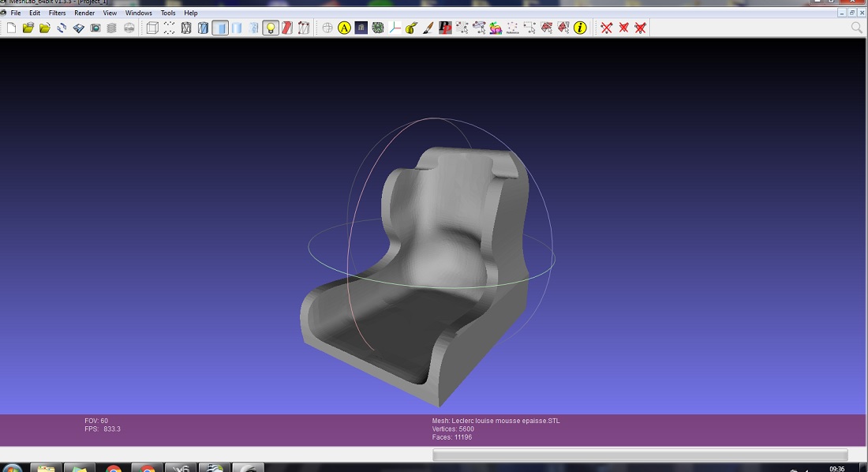
Task: Click the Reference scene tool icon
Action: [x=513, y=28]
